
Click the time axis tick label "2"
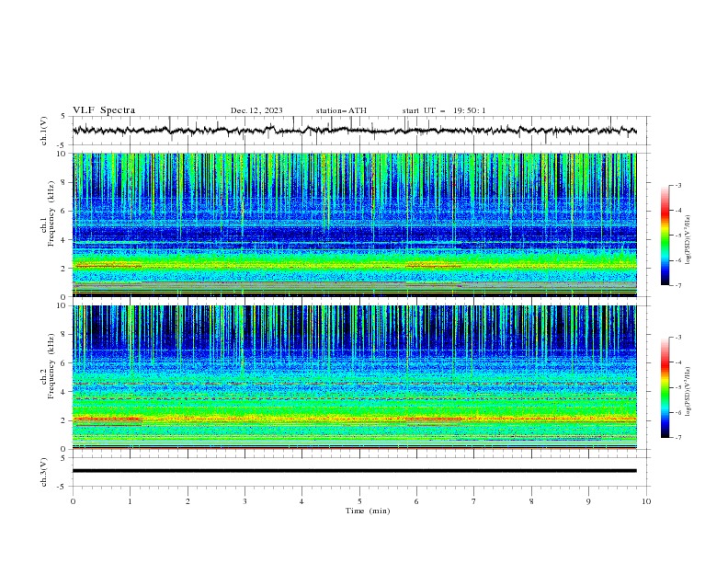point(188,501)
